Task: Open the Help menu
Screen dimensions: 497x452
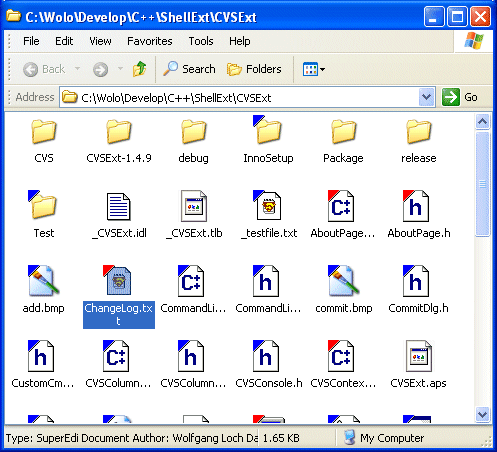Action: 239,41
